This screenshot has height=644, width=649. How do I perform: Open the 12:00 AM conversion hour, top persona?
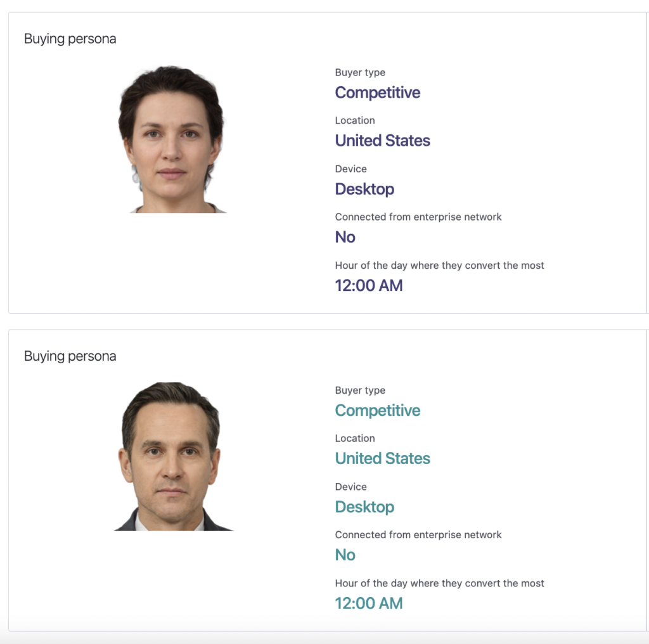coord(369,285)
